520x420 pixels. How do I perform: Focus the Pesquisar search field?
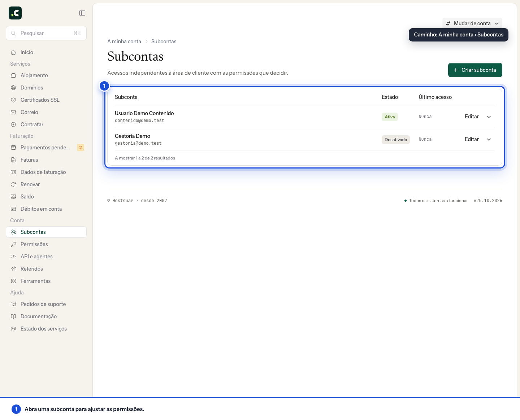click(x=46, y=33)
